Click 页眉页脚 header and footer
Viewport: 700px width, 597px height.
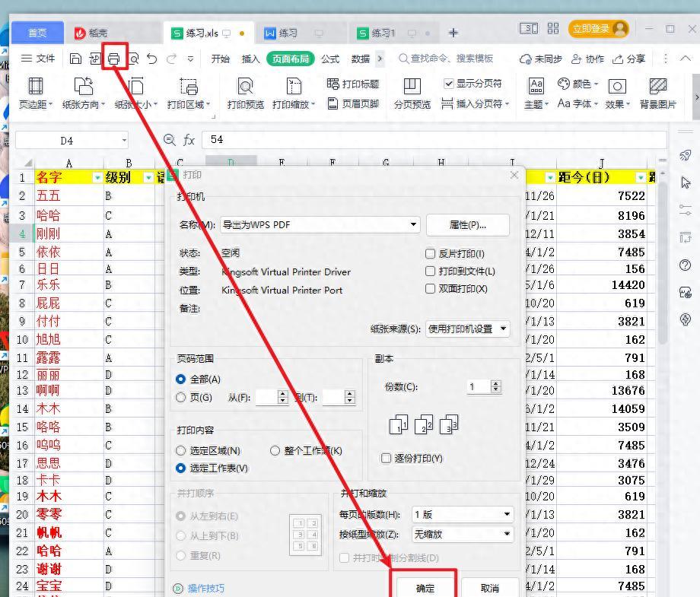[353, 104]
